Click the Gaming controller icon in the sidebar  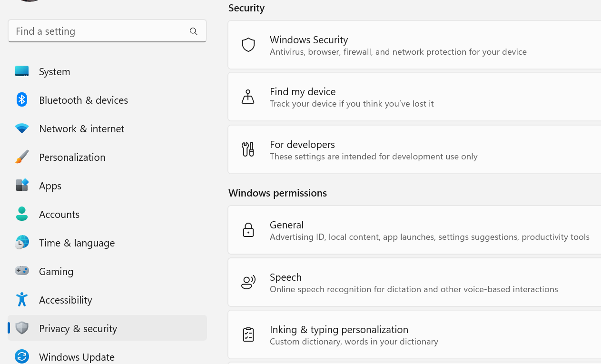[22, 271]
